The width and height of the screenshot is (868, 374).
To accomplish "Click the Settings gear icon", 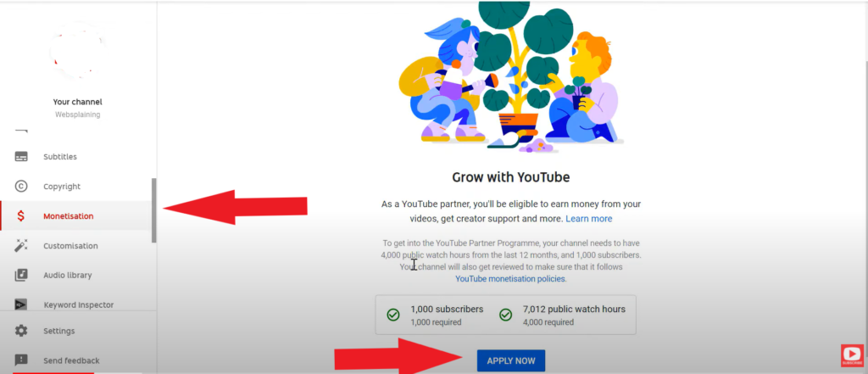I will (21, 331).
